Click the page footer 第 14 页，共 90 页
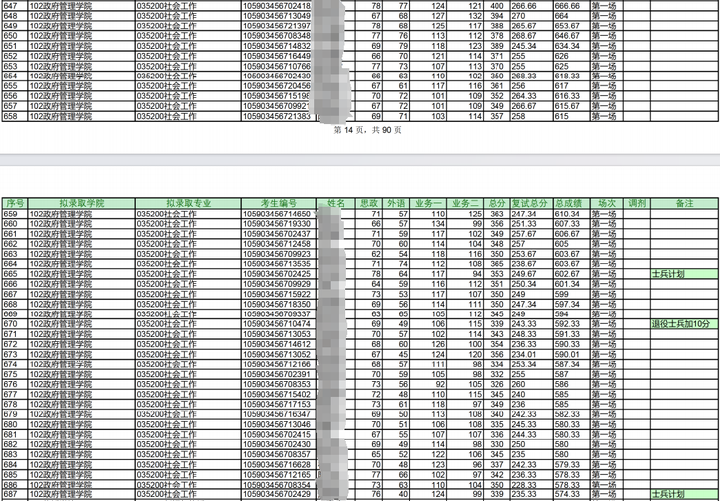720x501 pixels. [x=367, y=130]
